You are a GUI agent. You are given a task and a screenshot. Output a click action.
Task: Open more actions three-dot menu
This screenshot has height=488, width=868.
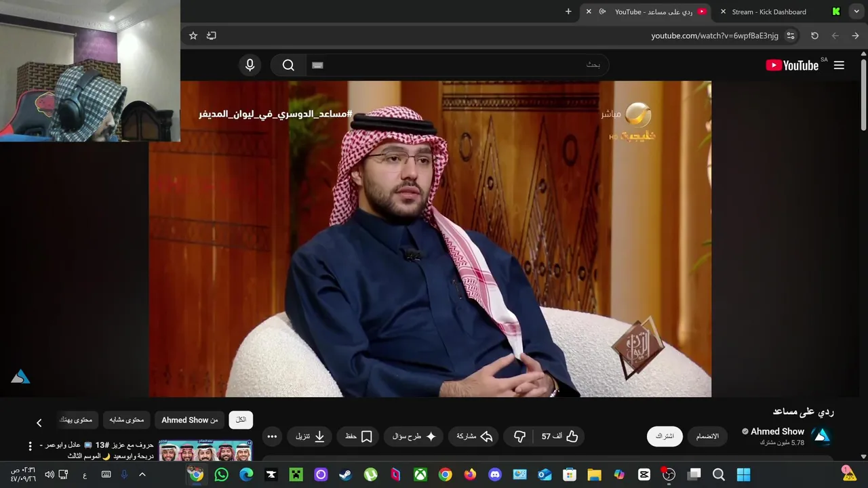click(272, 436)
